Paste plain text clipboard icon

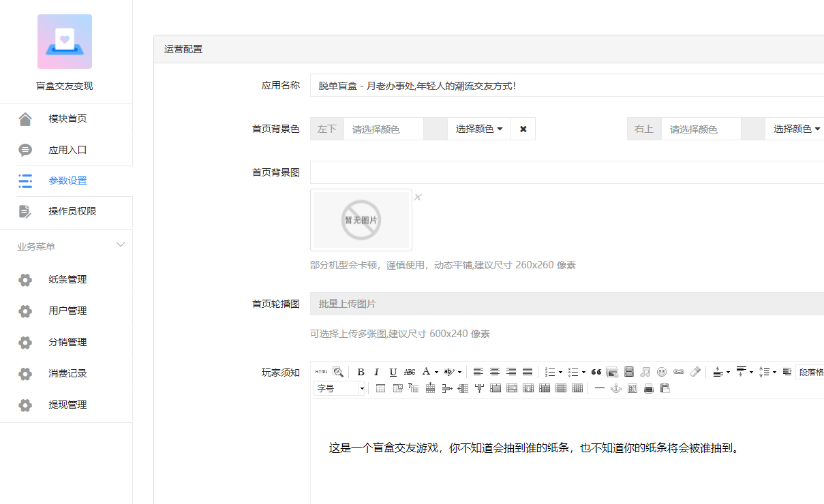[665, 388]
